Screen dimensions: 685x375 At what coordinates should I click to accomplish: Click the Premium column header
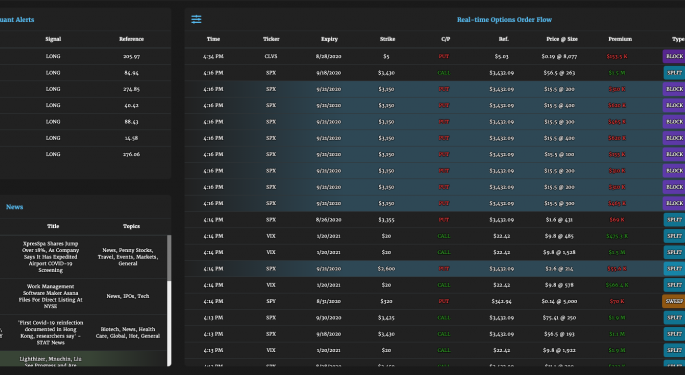point(620,39)
